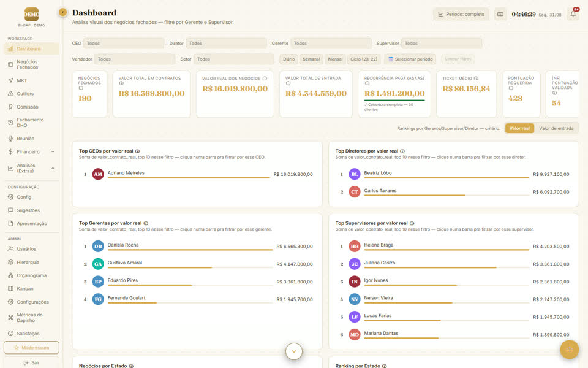Open the Satisfação smiley icon

coord(10,334)
